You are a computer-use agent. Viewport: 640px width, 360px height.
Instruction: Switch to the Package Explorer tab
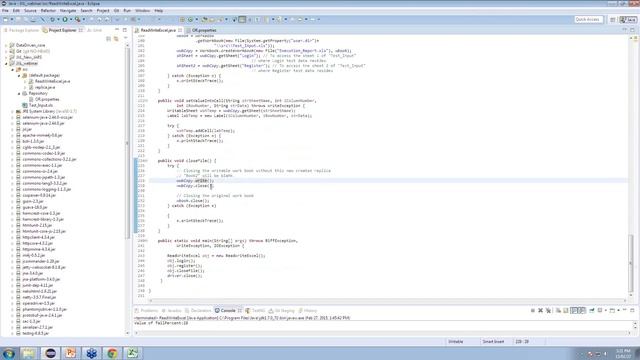point(21,30)
